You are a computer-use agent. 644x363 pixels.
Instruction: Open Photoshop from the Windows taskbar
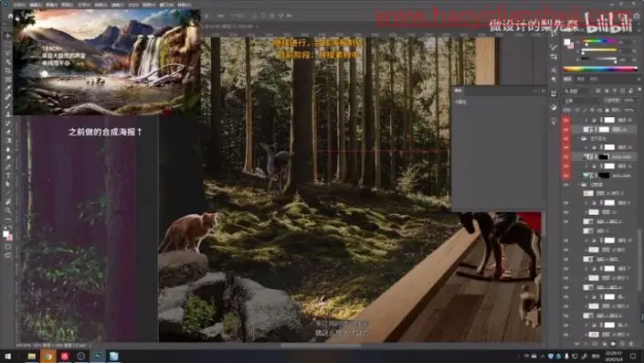[x=98, y=356]
